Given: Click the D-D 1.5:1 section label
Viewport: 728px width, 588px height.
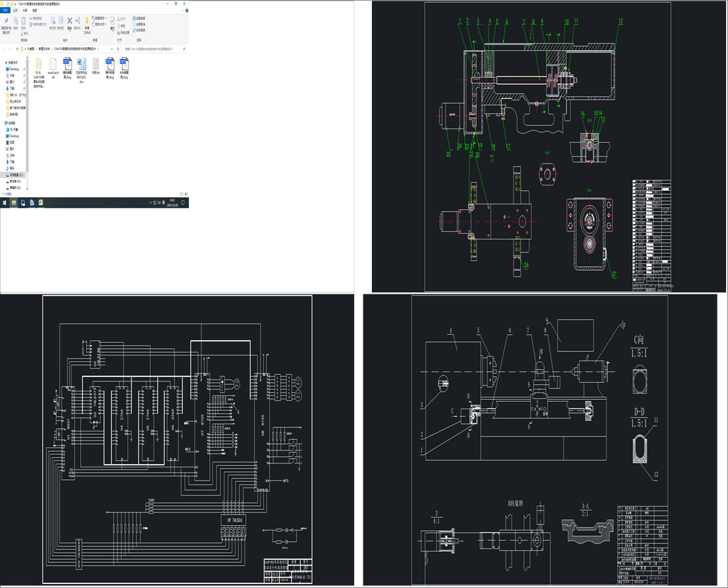Looking at the screenshot, I should (x=639, y=417).
